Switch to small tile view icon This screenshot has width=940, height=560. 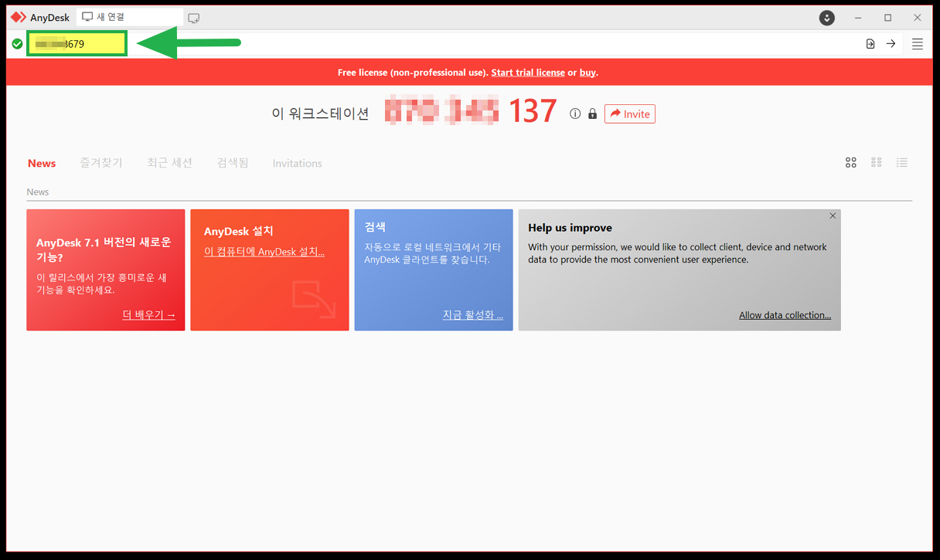[x=877, y=162]
